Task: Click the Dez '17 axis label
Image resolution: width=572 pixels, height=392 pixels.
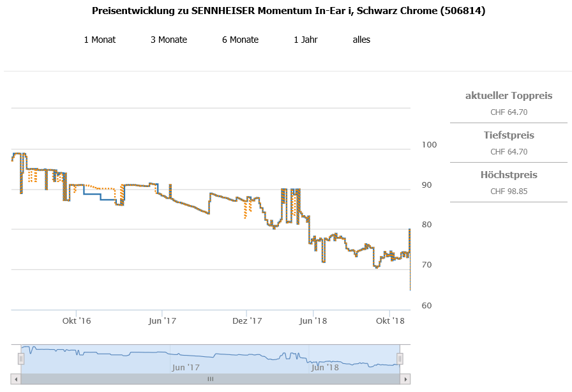Action: (247, 321)
